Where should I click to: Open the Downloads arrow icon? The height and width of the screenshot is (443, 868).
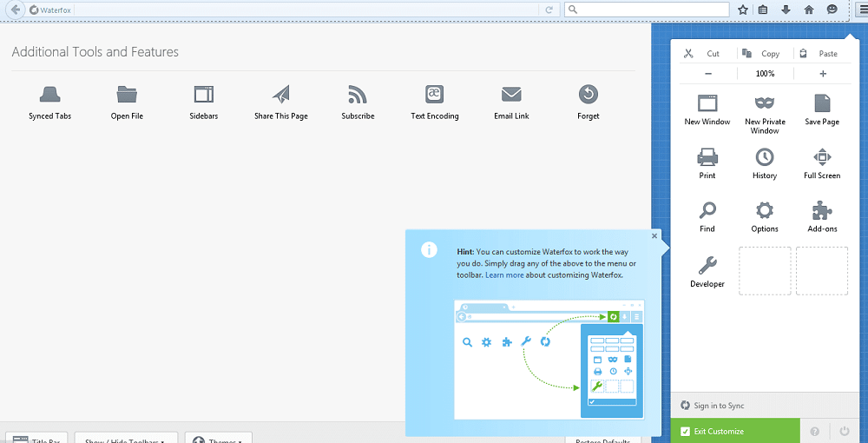pyautogui.click(x=786, y=10)
